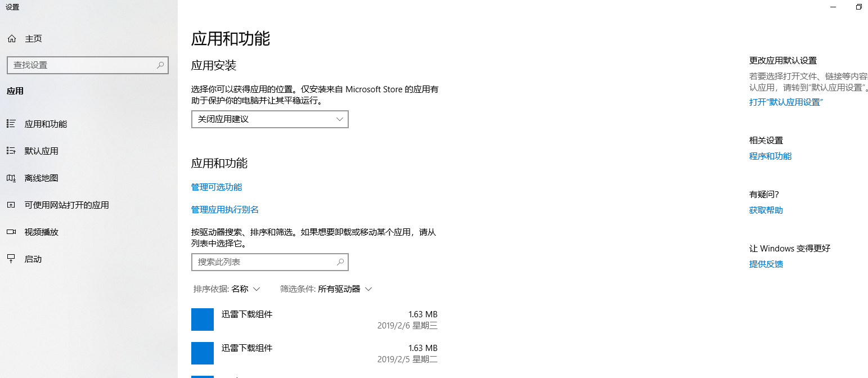Restore down the 设置 window
Image resolution: width=868 pixels, height=378 pixels.
coord(858,7)
